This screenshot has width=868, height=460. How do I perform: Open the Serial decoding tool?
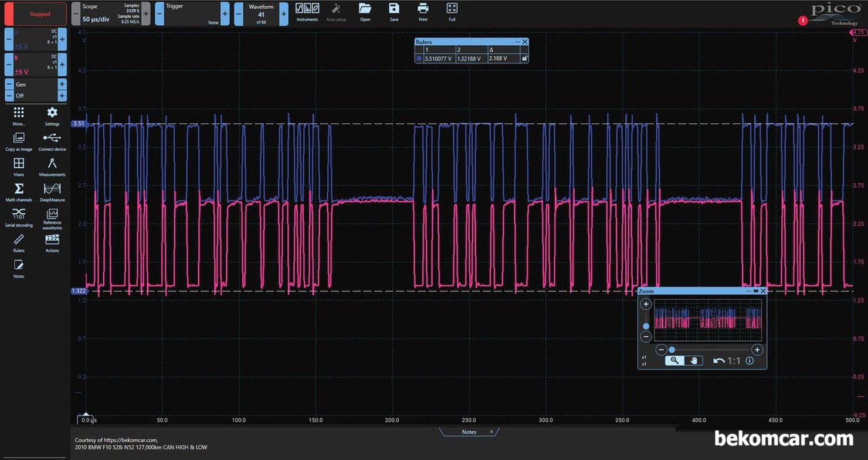(19, 214)
